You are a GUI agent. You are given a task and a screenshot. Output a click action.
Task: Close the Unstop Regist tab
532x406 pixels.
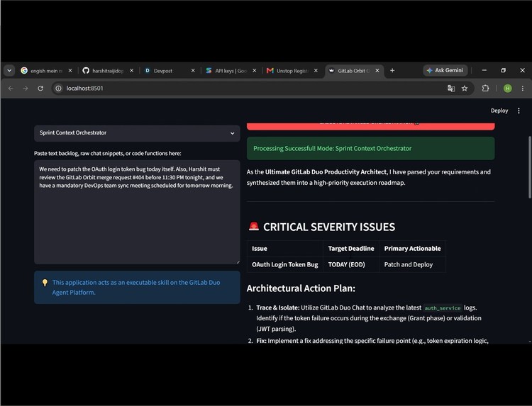pyautogui.click(x=316, y=70)
